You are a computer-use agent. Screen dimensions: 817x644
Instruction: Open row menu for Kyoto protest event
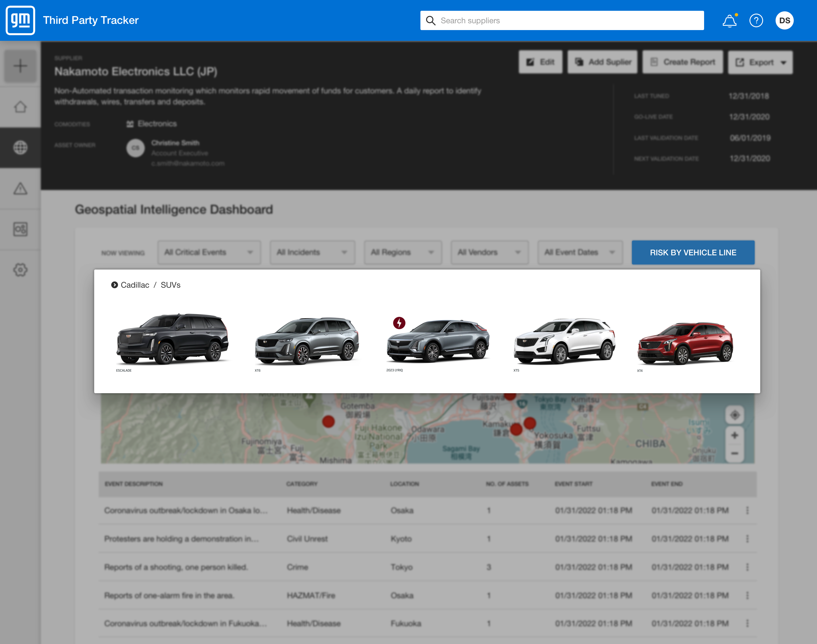(x=747, y=539)
